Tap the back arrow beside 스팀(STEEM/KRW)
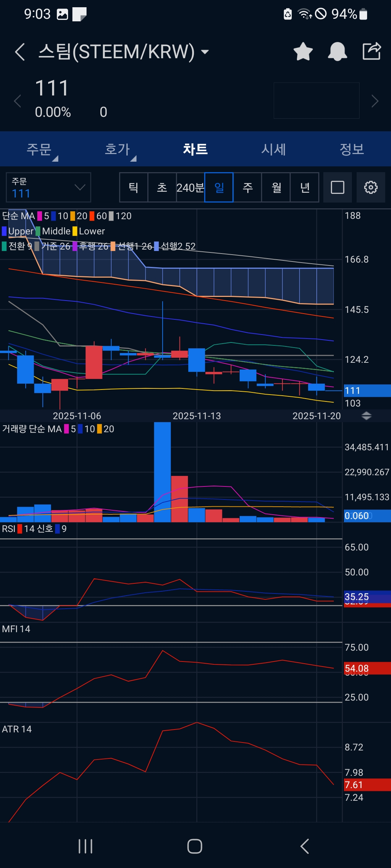The height and width of the screenshot is (868, 391). tap(20, 52)
